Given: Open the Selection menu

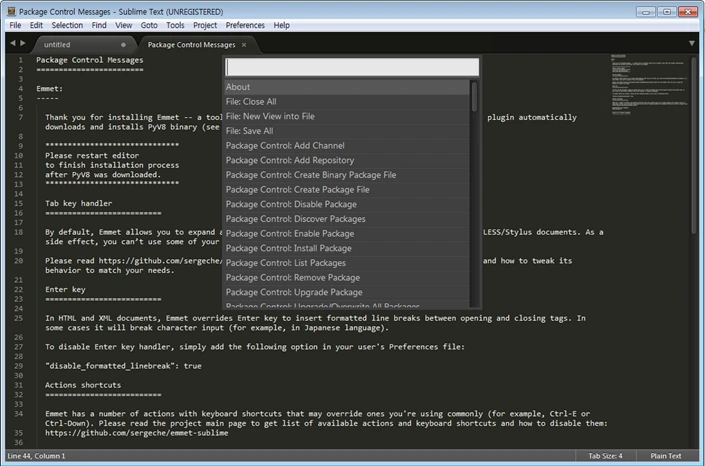Looking at the screenshot, I should click(x=67, y=25).
